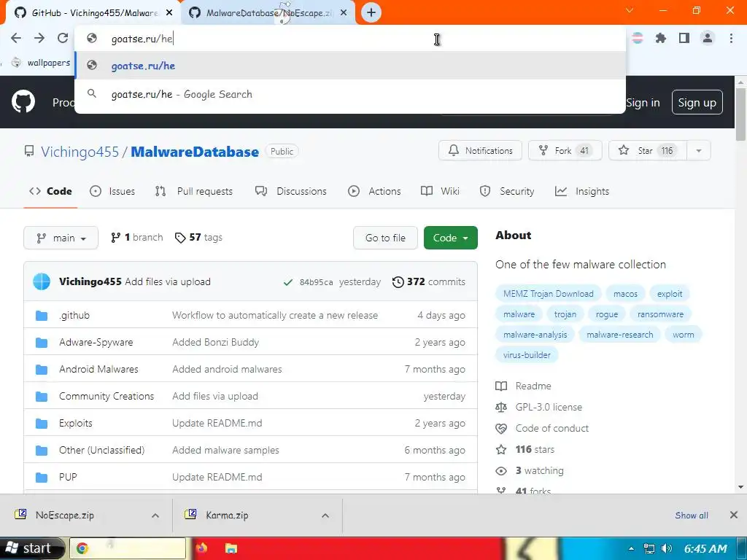Image resolution: width=747 pixels, height=560 pixels.
Task: Open the 372 commits history
Action: click(428, 282)
